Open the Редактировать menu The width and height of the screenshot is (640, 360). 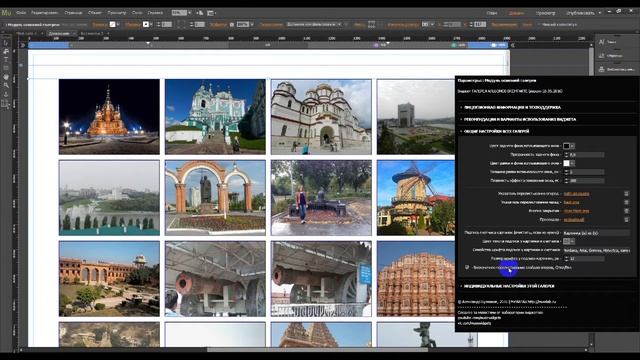[x=44, y=13]
